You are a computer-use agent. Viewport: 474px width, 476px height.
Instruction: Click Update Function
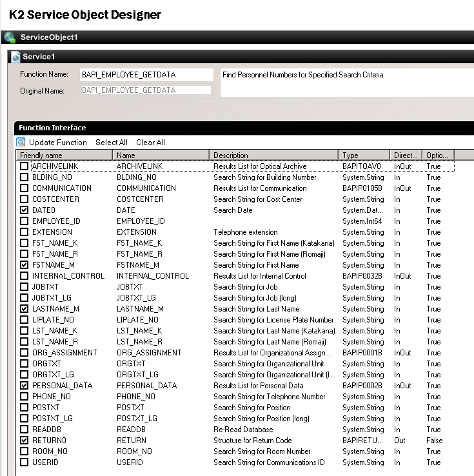pos(57,143)
